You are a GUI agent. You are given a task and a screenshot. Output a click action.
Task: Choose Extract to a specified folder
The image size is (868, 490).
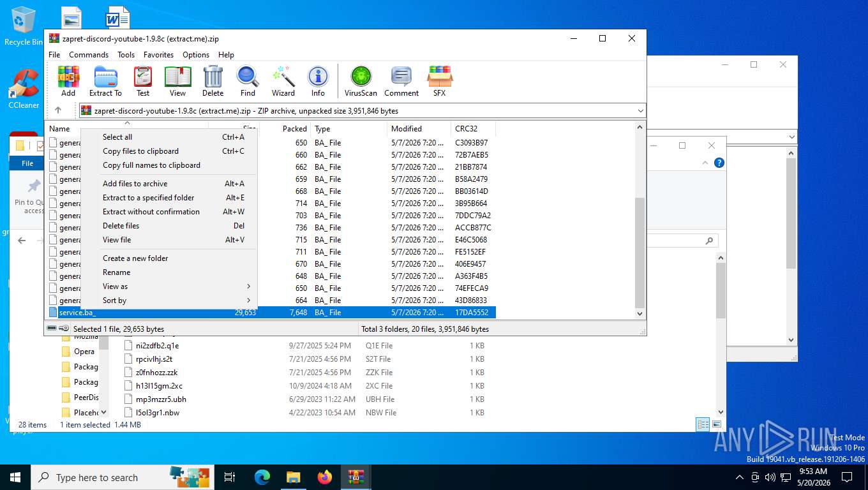[168, 198]
